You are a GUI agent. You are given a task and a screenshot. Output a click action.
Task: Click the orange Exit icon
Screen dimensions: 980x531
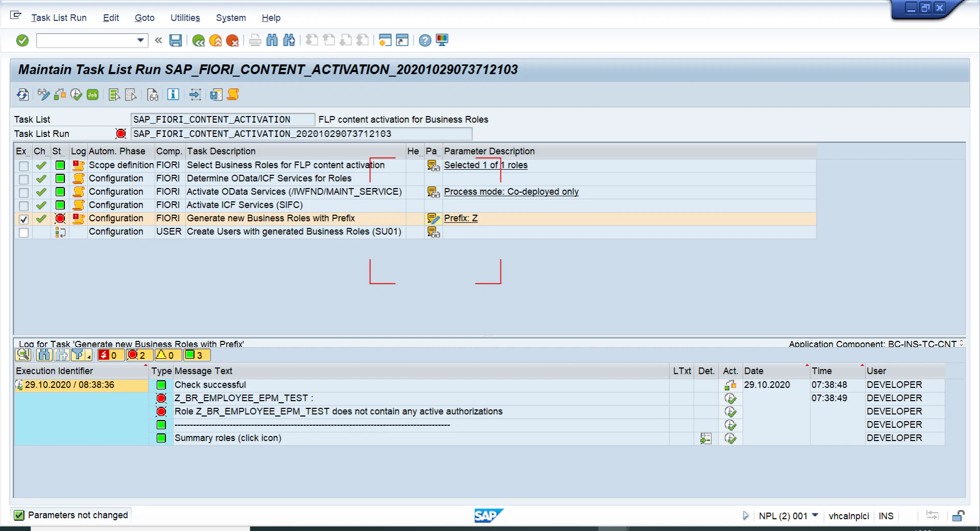(216, 40)
